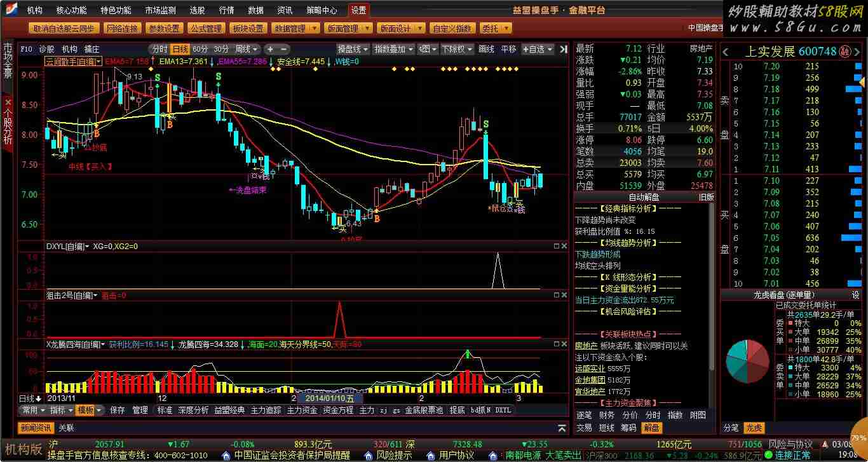Open the 机构 menu

coord(34,10)
